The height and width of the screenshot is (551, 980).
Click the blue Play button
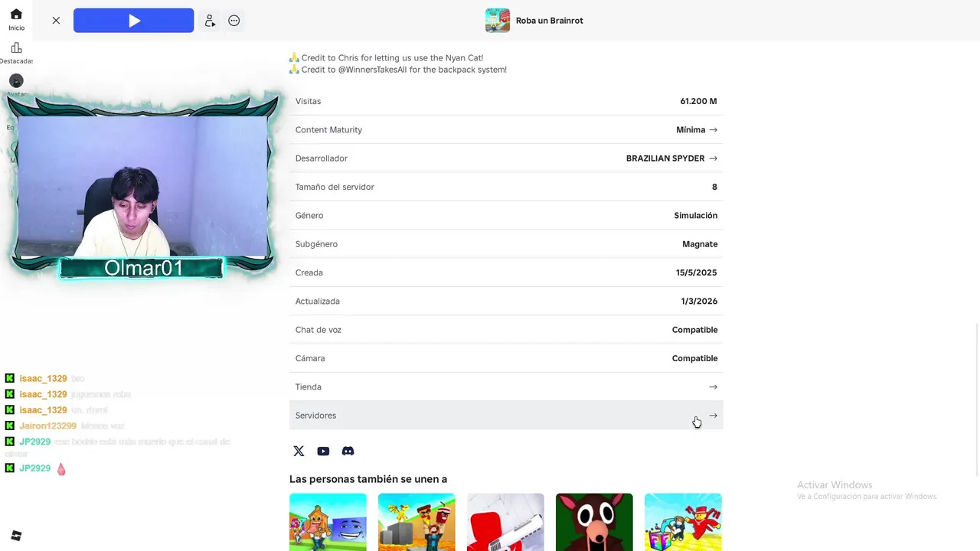click(133, 21)
